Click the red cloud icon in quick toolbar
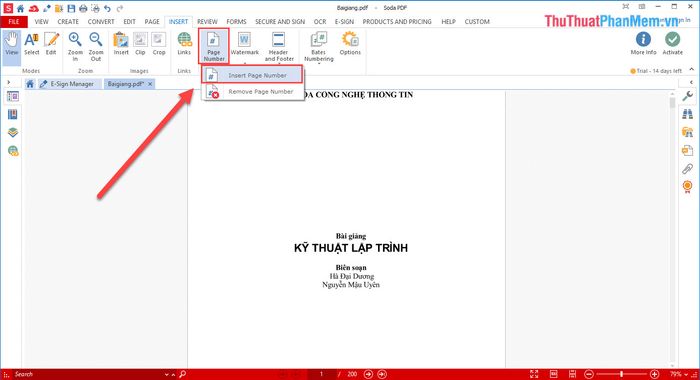700x380 pixels. pos(33,8)
